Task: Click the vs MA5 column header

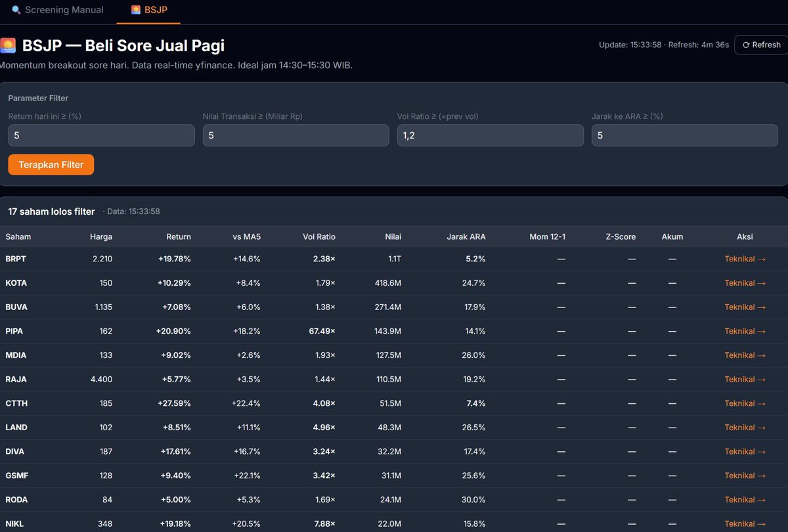Action: [246, 236]
